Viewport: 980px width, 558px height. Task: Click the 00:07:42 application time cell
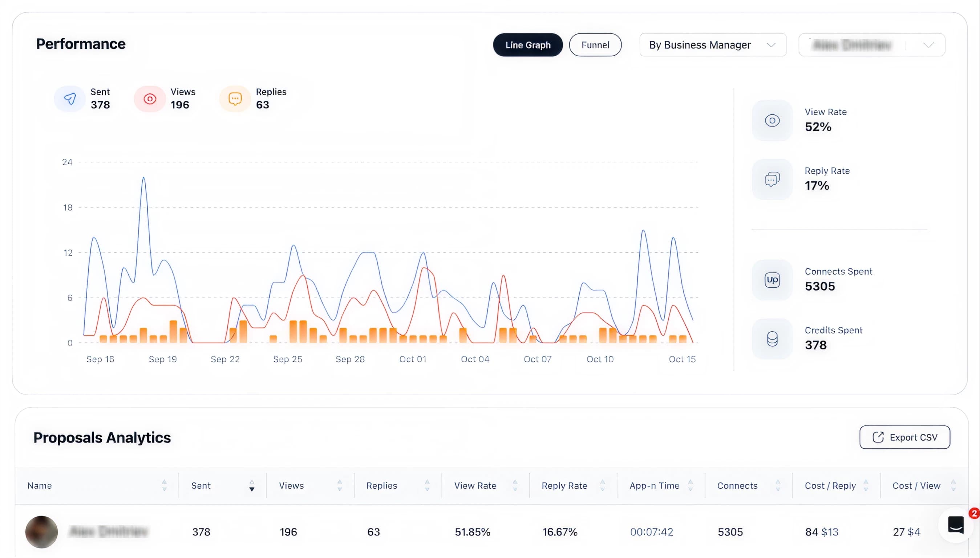(x=651, y=532)
